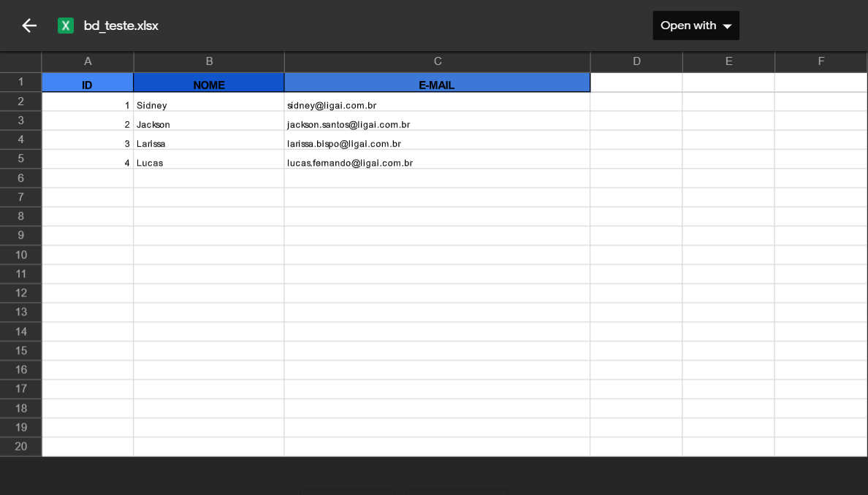Click the cell containing Larissa
The height and width of the screenshot is (495, 868).
click(x=209, y=140)
